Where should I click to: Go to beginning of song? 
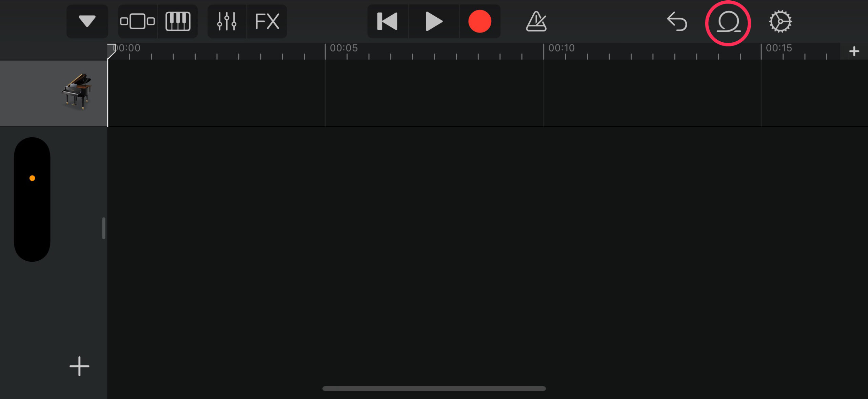(x=388, y=21)
